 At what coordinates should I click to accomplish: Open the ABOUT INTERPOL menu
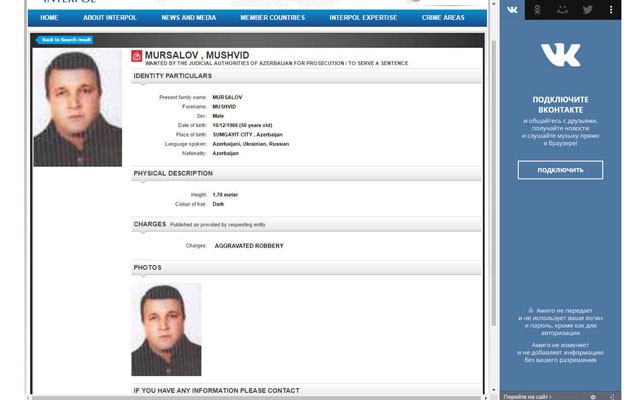(x=110, y=18)
